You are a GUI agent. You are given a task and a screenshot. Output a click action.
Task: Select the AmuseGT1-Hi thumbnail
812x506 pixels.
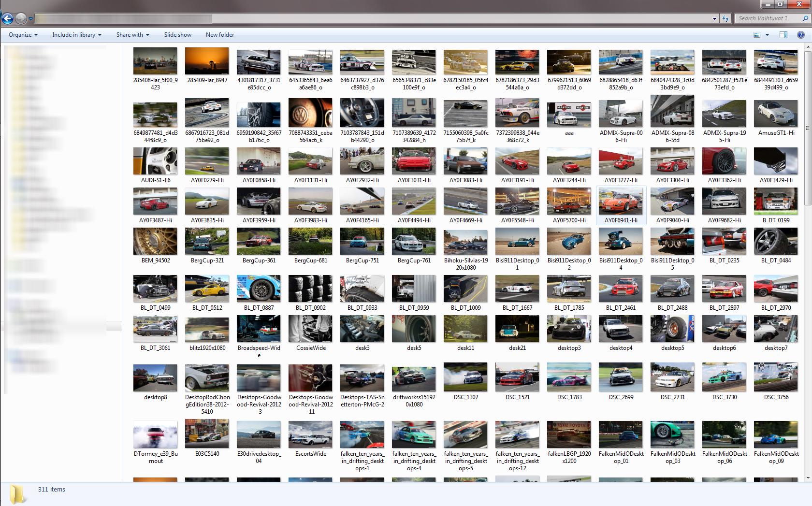click(776, 114)
